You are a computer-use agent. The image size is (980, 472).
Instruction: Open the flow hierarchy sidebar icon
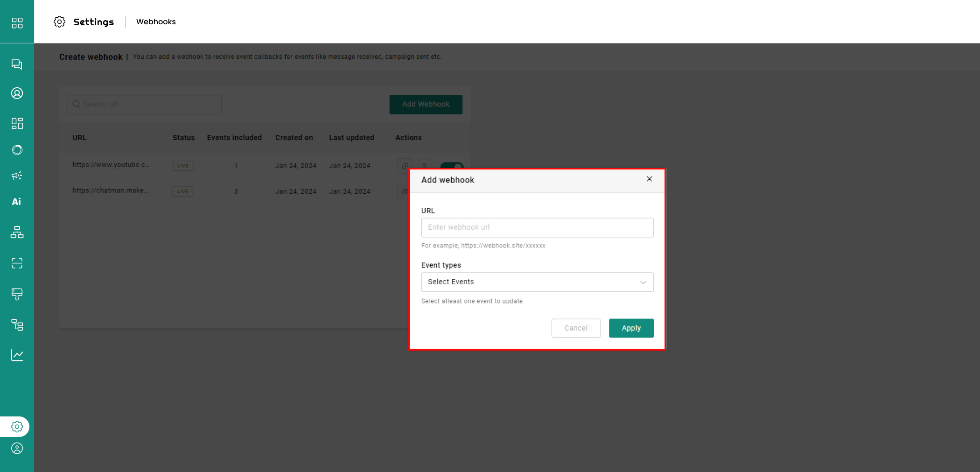coord(17,232)
